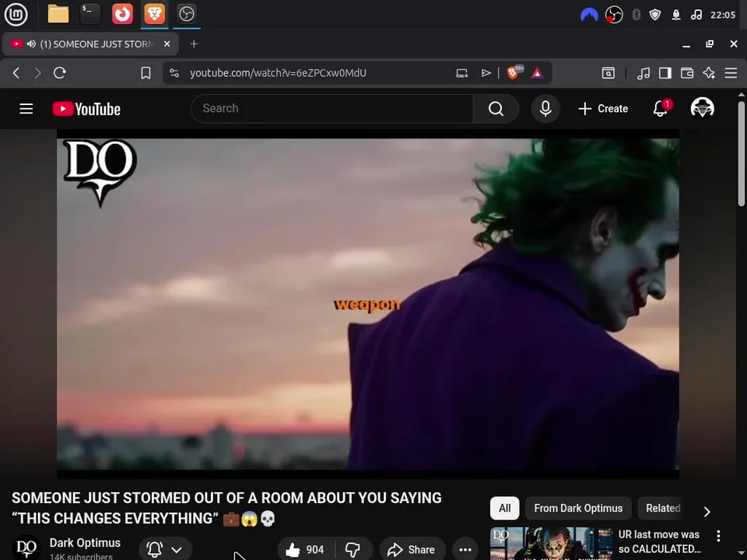Open the Linux Mint start menu
The width and height of the screenshot is (747, 560).
click(16, 14)
